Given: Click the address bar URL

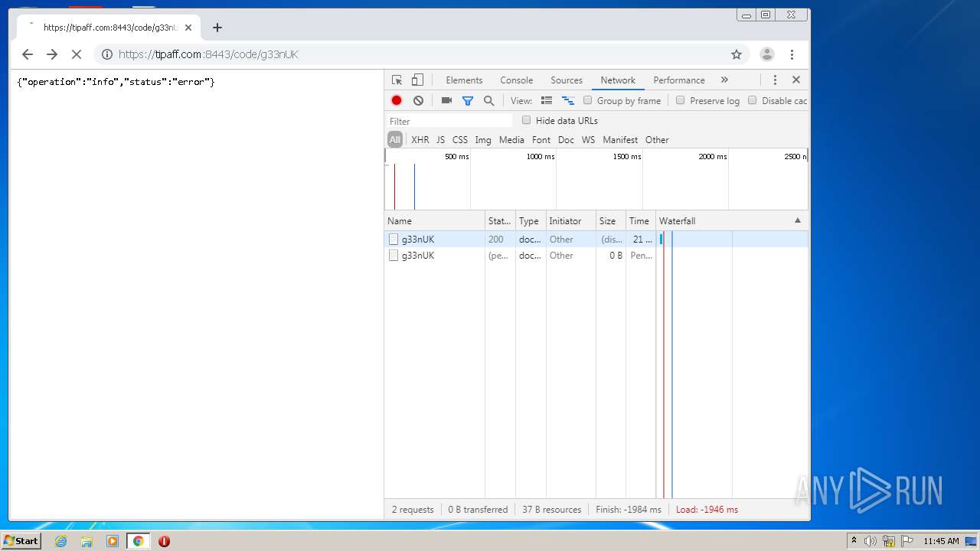Looking at the screenshot, I should click(x=208, y=54).
